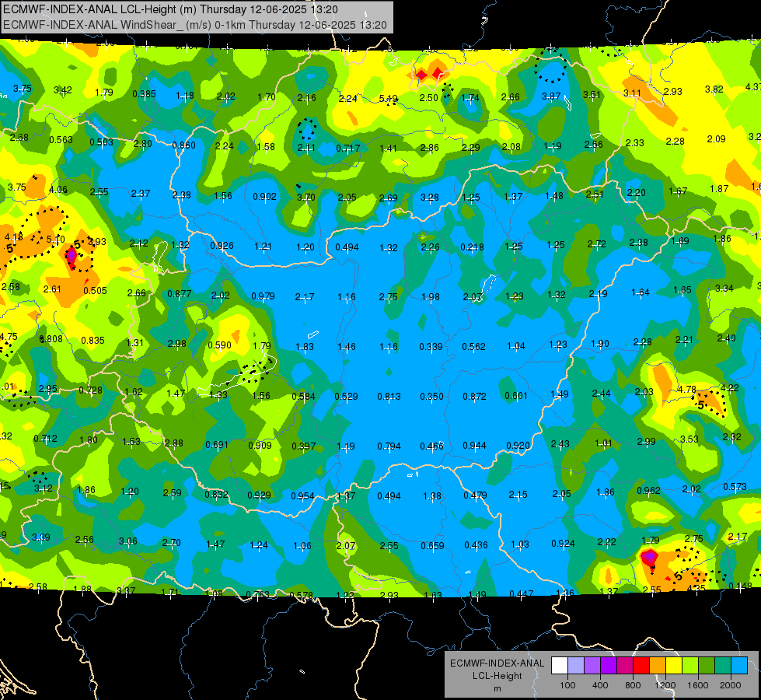Click the wind shear value 0.860

coord(184,145)
